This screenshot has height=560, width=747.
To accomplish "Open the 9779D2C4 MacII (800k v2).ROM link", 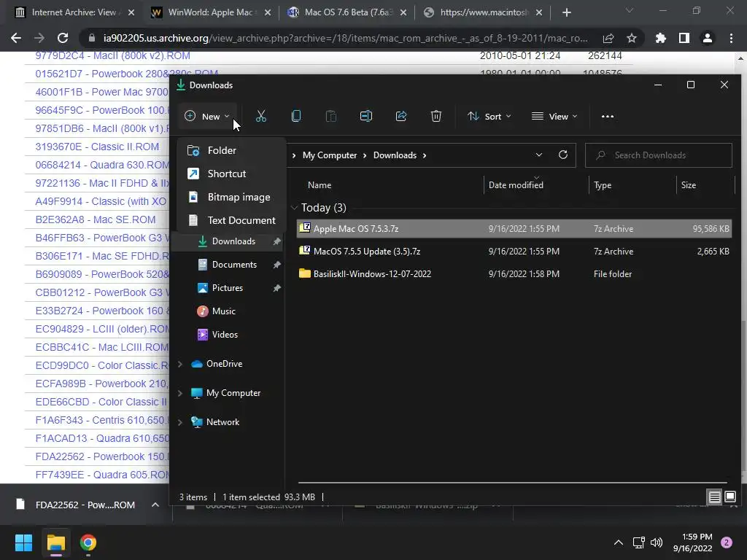I will pyautogui.click(x=112, y=55).
